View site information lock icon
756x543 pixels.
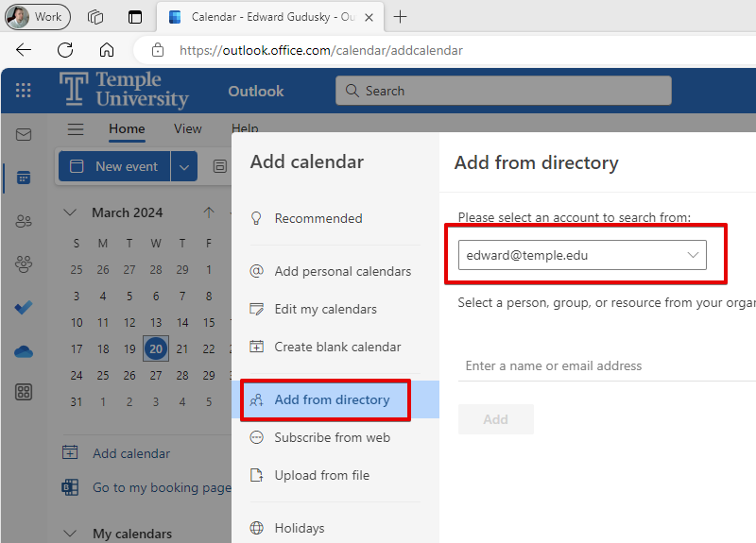tap(158, 50)
